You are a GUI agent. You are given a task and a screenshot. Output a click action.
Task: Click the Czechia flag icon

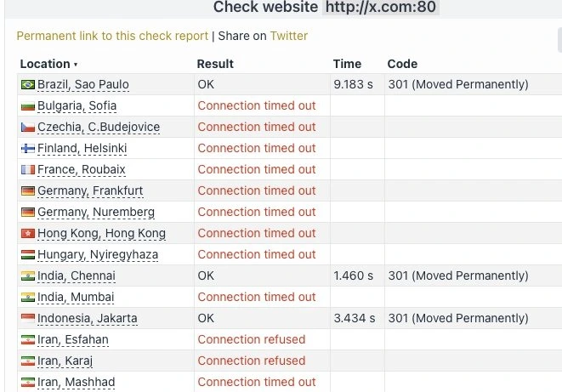click(x=27, y=128)
